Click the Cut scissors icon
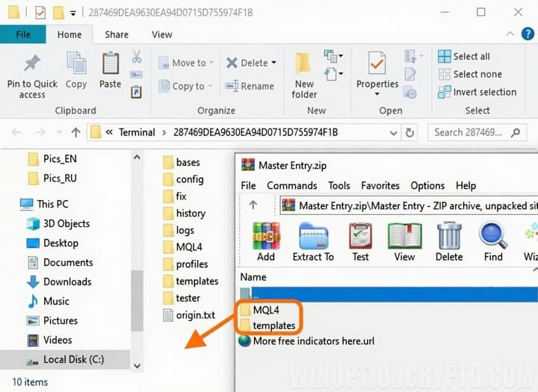 (x=137, y=57)
